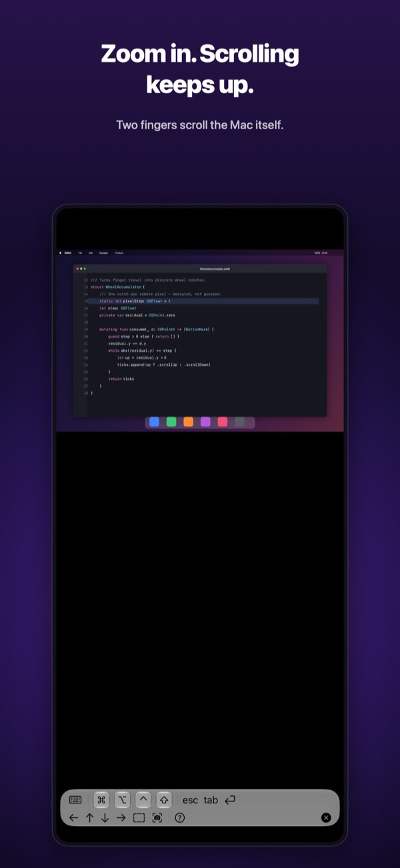400x868 pixels.
Task: Open the Apple menu on remote Mac
Action: (x=60, y=253)
